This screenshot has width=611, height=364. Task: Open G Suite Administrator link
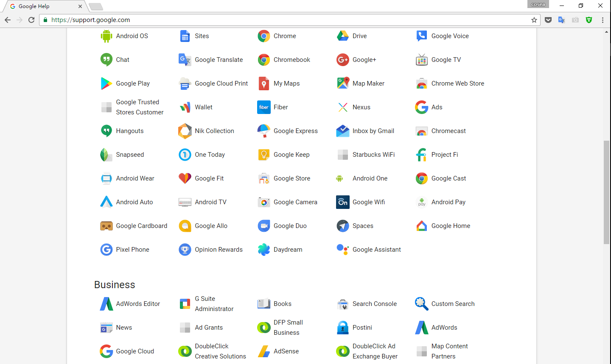click(x=214, y=304)
